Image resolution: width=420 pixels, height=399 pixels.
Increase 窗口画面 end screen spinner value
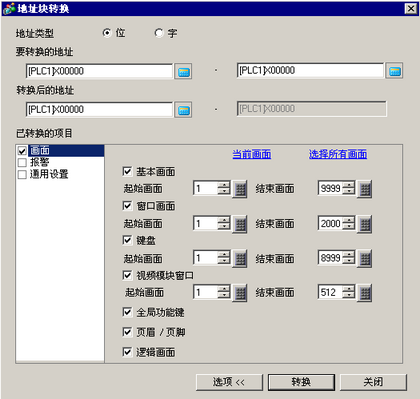tap(349, 220)
